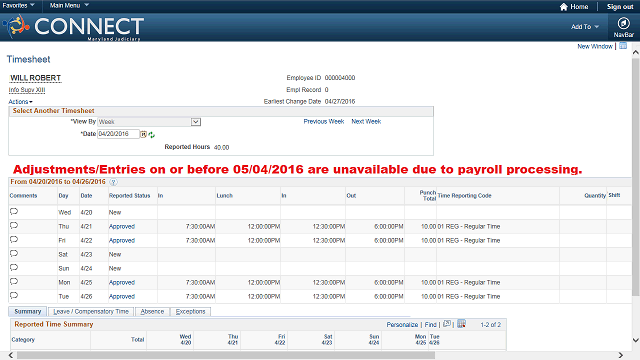Click the scroll up arrow
Viewport: 640px width, 360px height.
pyautogui.click(x=636, y=52)
